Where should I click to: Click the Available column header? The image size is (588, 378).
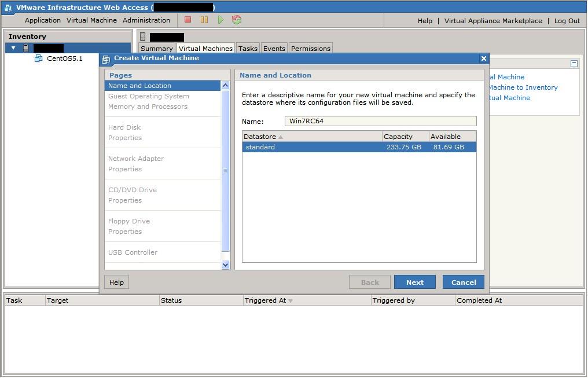(x=453, y=137)
